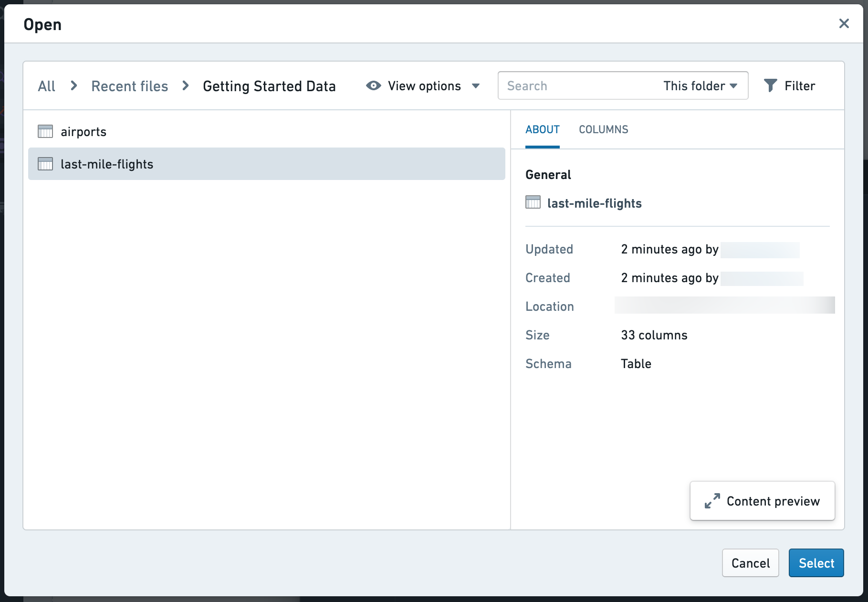
Task: Switch to the ABOUT tab
Action: point(542,129)
